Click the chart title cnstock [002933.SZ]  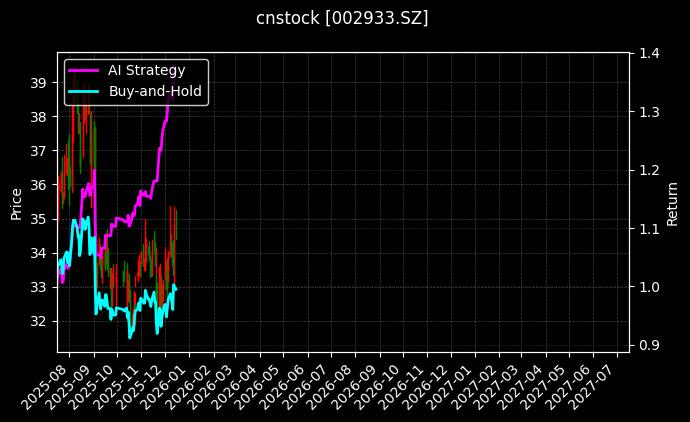click(x=343, y=18)
